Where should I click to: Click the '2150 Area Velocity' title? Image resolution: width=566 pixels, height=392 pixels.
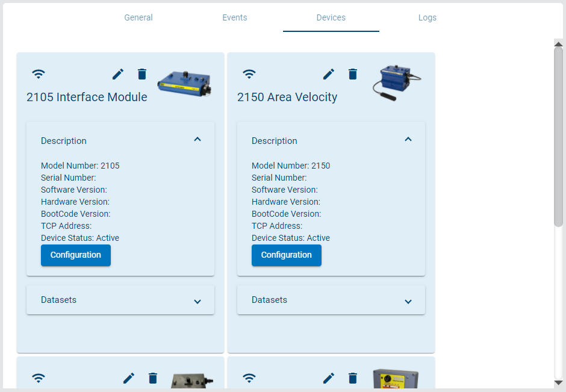[287, 97]
